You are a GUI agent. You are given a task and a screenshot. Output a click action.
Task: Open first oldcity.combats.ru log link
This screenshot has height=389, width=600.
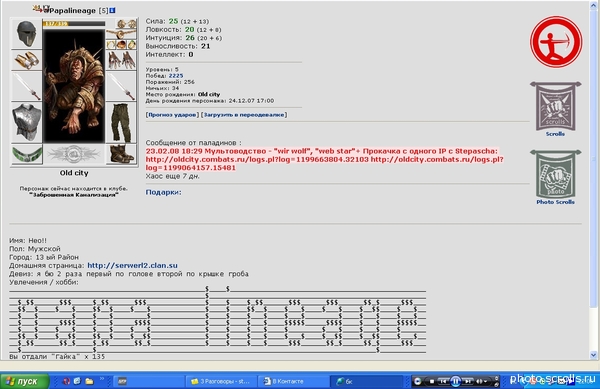(x=257, y=160)
